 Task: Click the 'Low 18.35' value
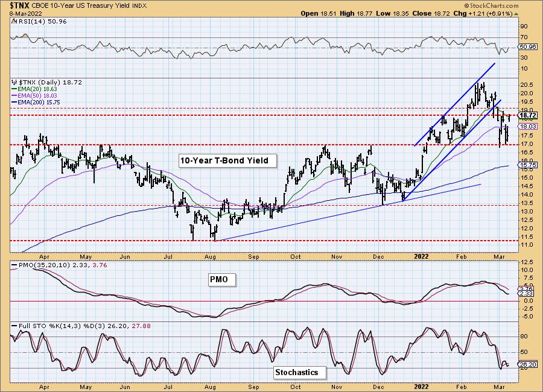(392, 13)
